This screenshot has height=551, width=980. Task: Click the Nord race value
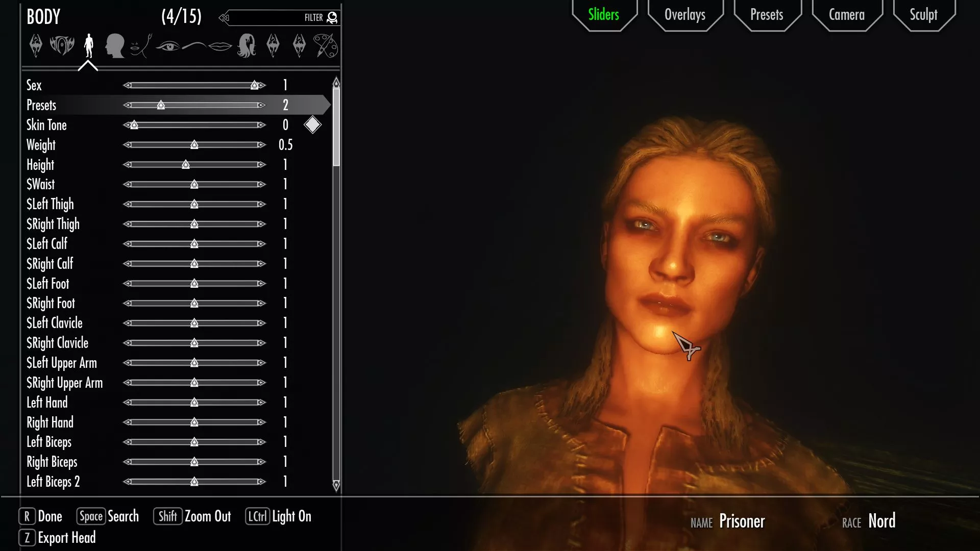tap(881, 521)
